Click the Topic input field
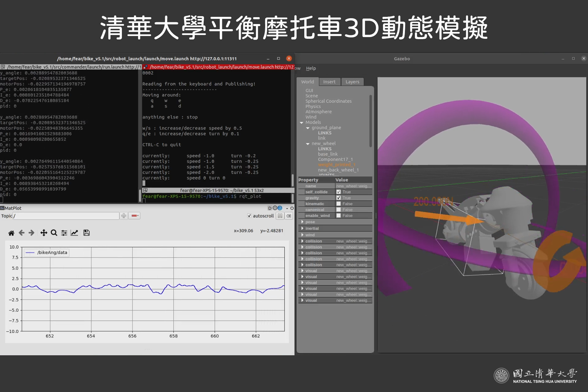The height and width of the screenshot is (392, 588). (x=66, y=216)
